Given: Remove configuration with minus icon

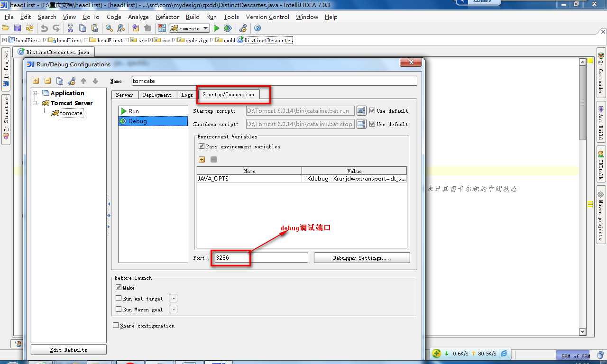Looking at the screenshot, I should [x=47, y=81].
